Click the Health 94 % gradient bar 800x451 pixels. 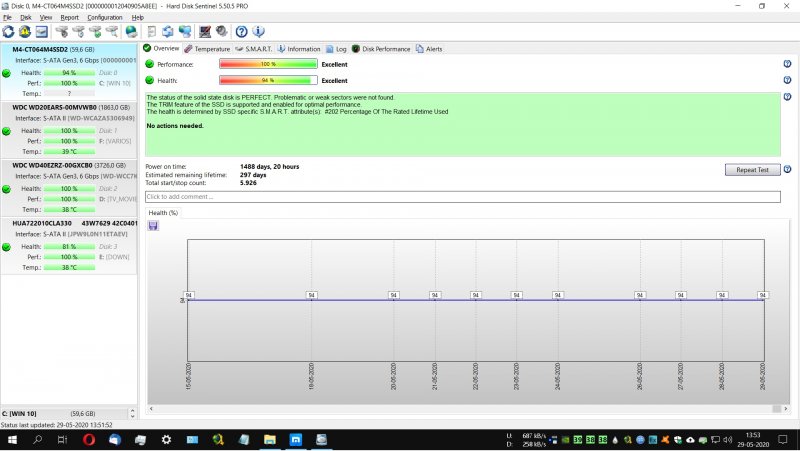coord(268,80)
